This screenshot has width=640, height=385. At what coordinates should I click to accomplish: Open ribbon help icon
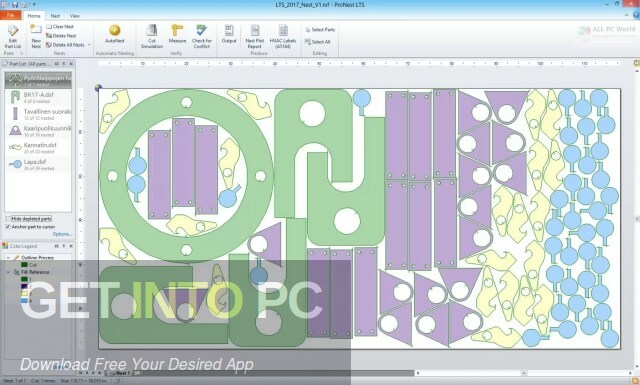(636, 15)
